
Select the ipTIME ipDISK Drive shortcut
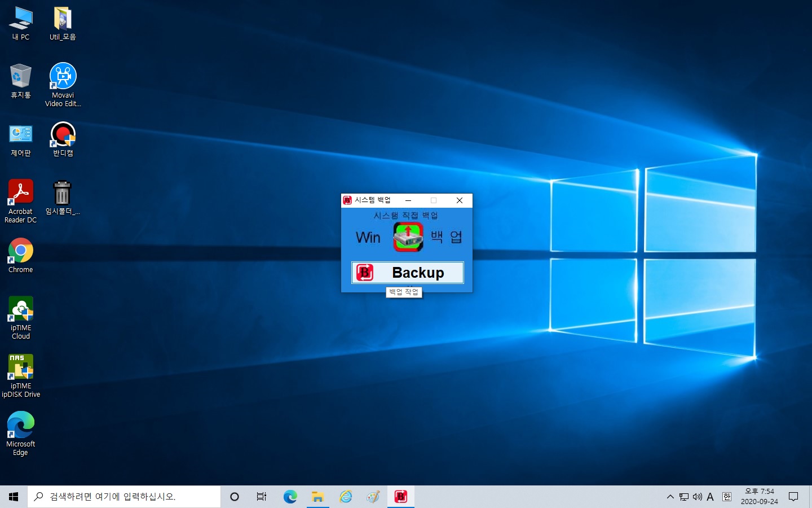(x=21, y=376)
